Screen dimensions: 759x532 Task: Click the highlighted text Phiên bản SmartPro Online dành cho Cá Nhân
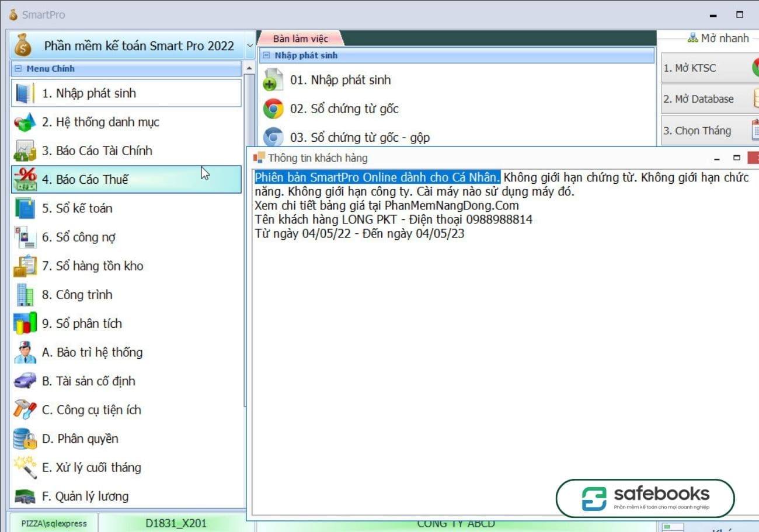click(377, 177)
